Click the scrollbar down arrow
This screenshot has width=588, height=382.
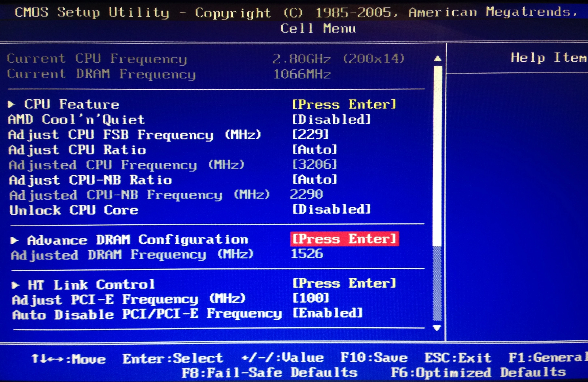click(x=437, y=328)
